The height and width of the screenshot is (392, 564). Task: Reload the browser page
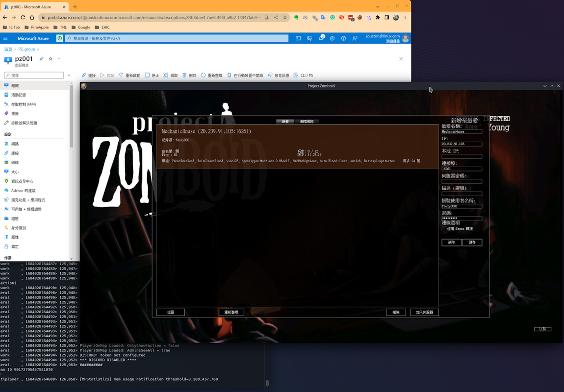(23, 17)
